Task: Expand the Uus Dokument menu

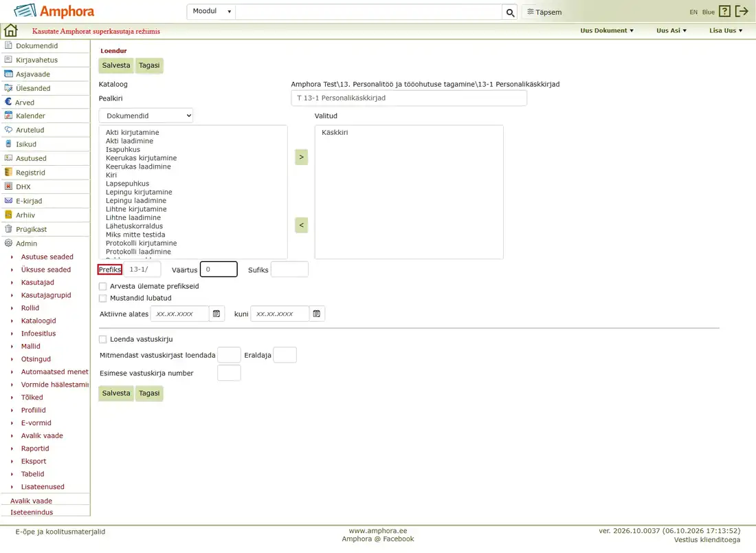Action: (x=607, y=30)
